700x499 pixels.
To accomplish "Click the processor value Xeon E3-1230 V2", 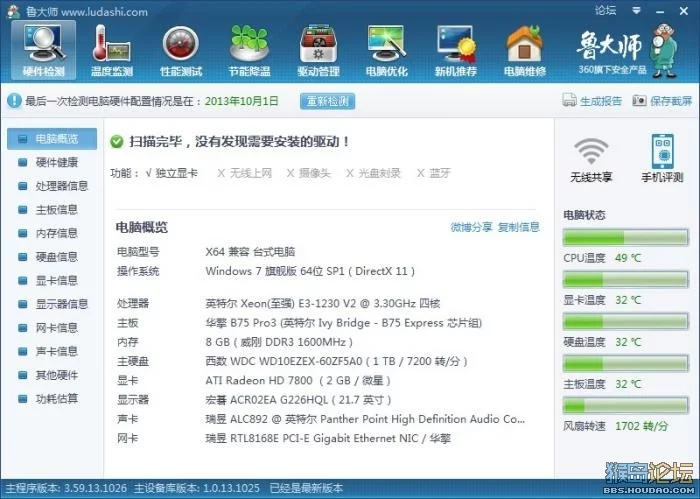I will [323, 304].
